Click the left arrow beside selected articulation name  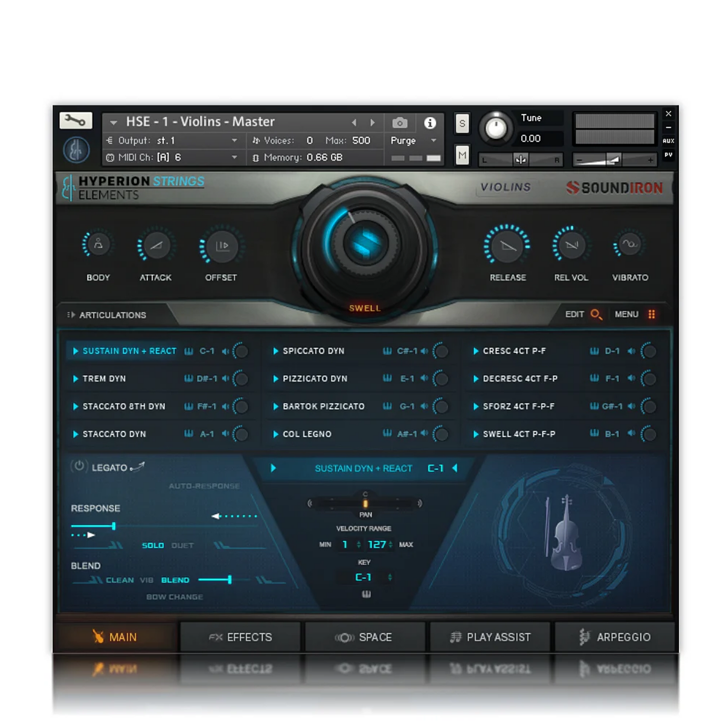pyautogui.click(x=273, y=468)
